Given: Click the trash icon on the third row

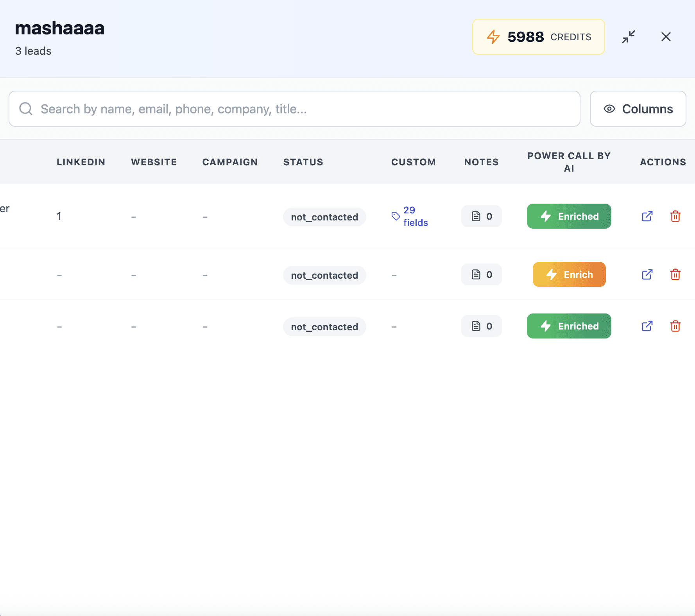Looking at the screenshot, I should click(675, 326).
